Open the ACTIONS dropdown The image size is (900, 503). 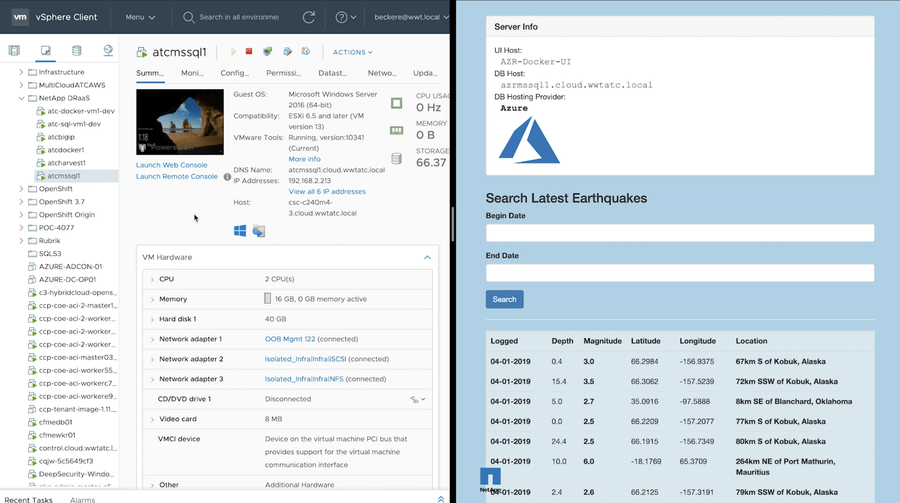(352, 52)
